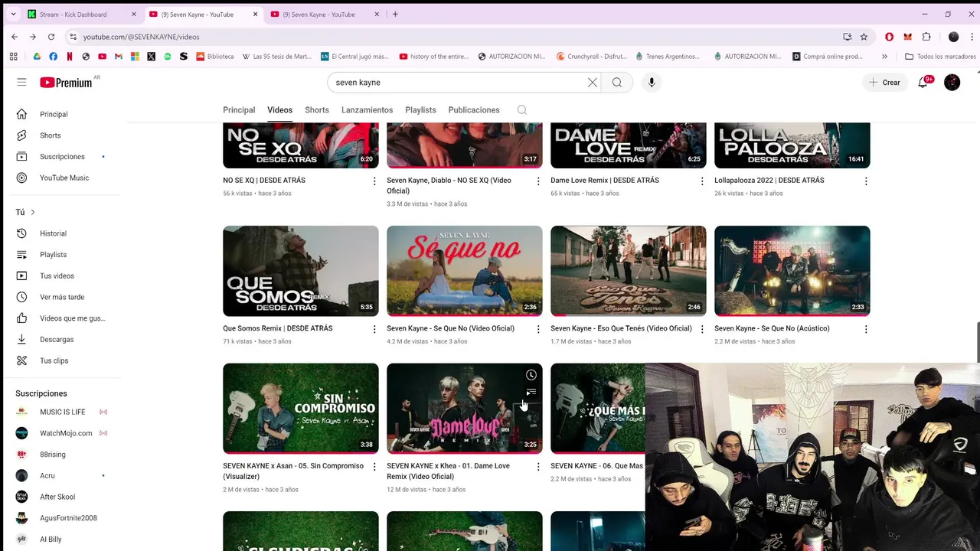Image resolution: width=980 pixels, height=551 pixels.
Task: Open options for Eso Que Tenés video
Action: (x=702, y=329)
